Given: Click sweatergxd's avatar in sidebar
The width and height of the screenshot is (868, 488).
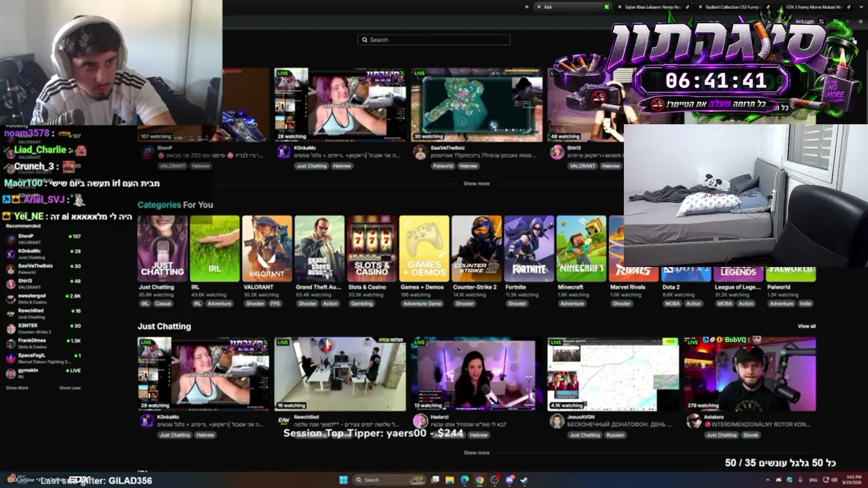Looking at the screenshot, I should [11, 298].
